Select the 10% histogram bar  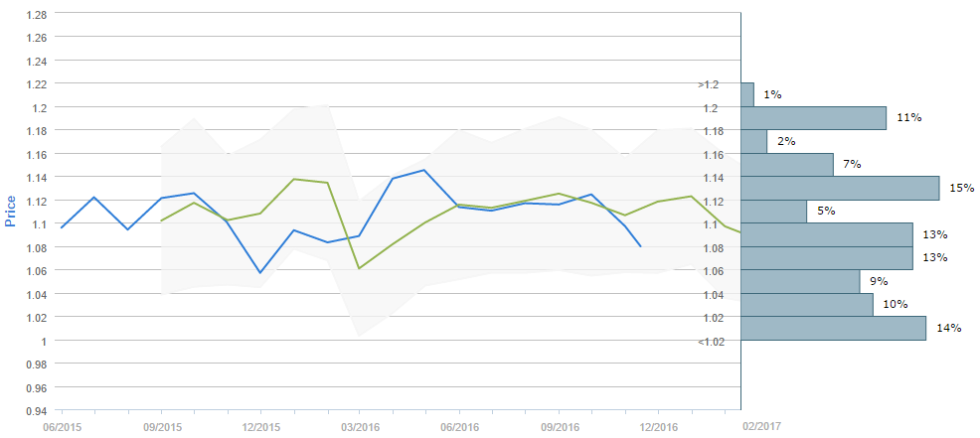click(806, 304)
